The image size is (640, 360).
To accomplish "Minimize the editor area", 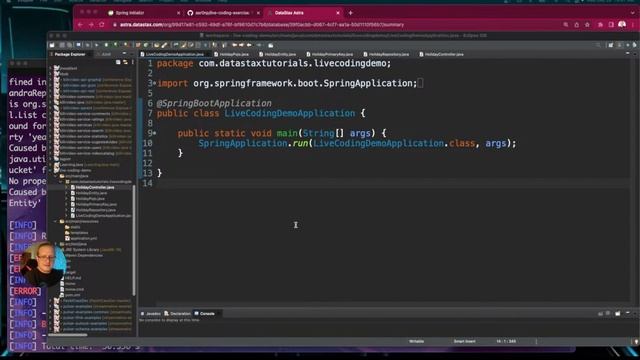I will click(628, 54).
